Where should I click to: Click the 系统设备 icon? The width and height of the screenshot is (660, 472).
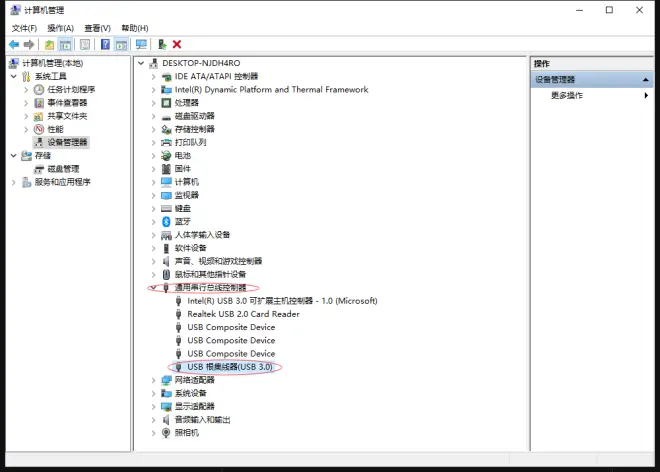tap(166, 393)
